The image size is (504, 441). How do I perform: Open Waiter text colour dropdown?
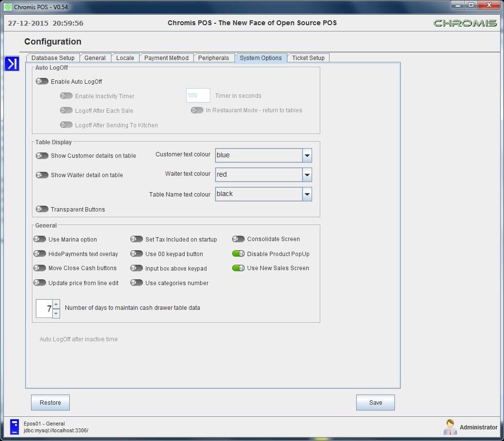point(307,175)
